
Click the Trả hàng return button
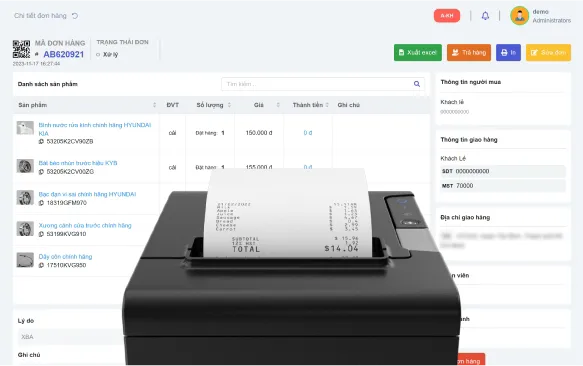469,52
